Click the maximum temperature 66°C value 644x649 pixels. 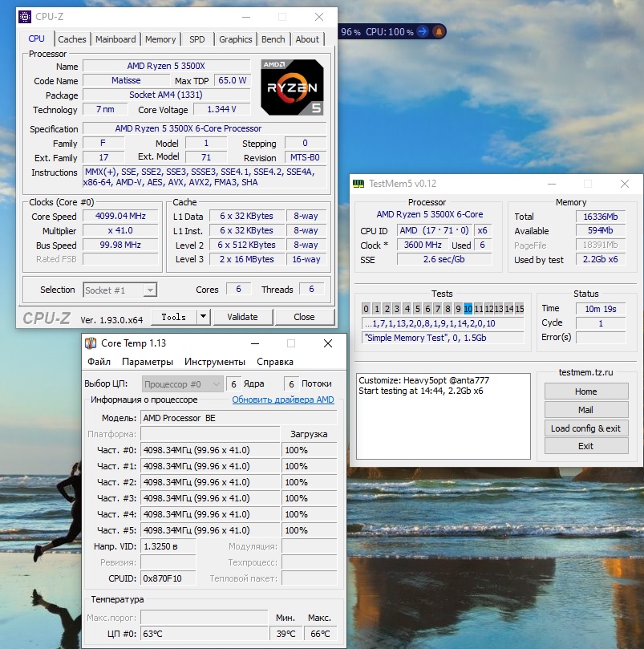coord(320,634)
